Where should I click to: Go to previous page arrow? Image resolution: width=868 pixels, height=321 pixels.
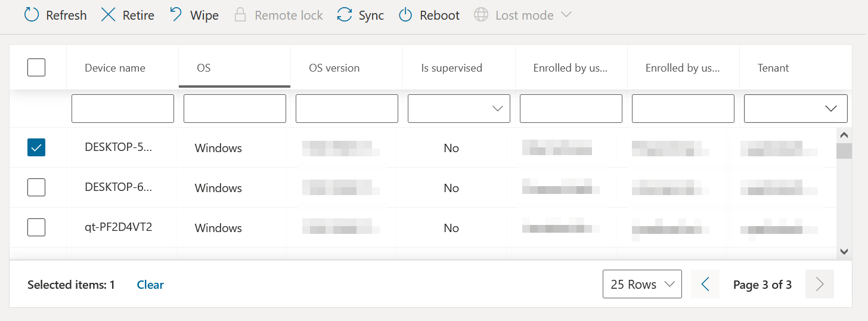tap(705, 285)
